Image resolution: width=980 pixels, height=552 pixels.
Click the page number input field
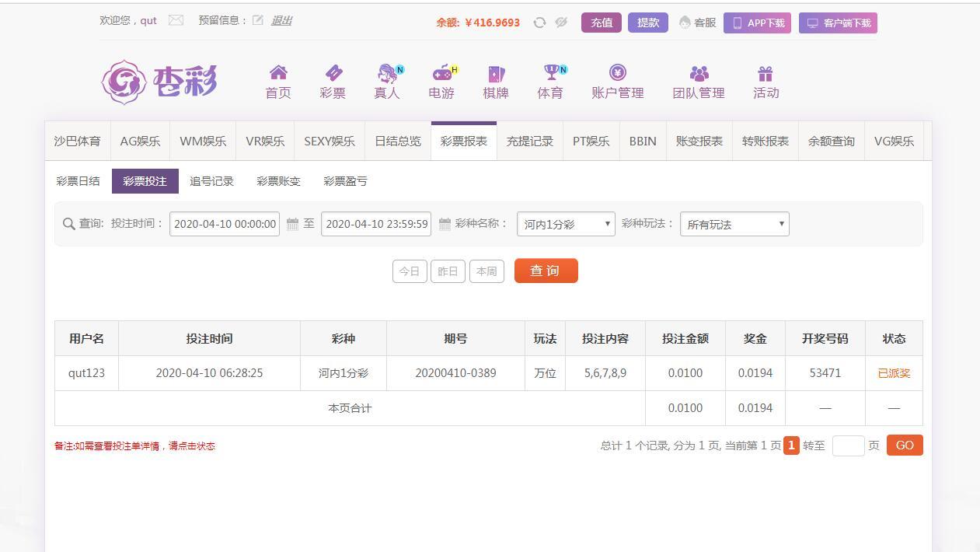[848, 445]
